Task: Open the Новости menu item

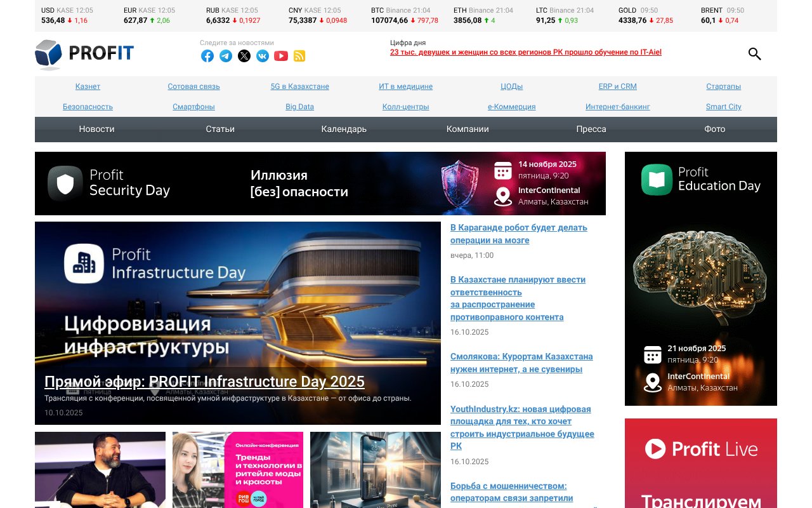Action: [x=96, y=129]
